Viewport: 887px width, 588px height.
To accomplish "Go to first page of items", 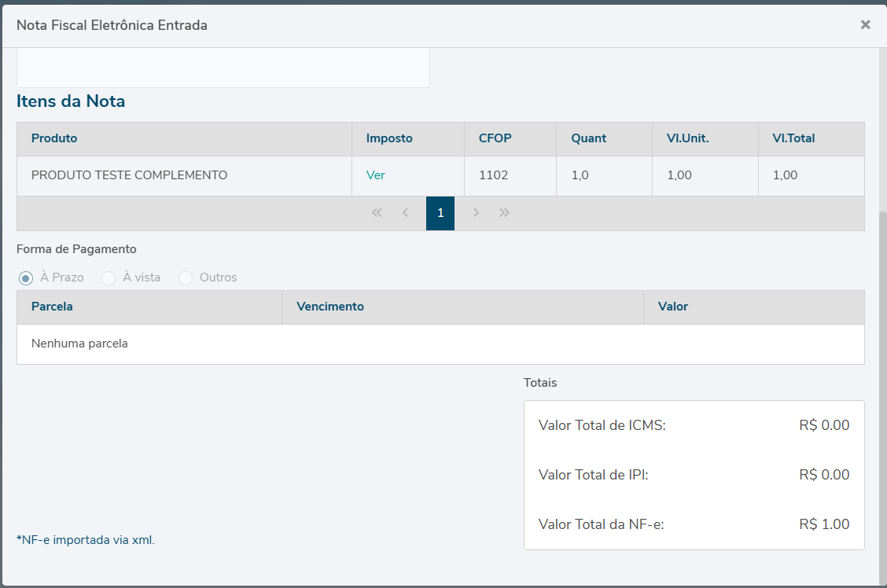I will 377,213.
